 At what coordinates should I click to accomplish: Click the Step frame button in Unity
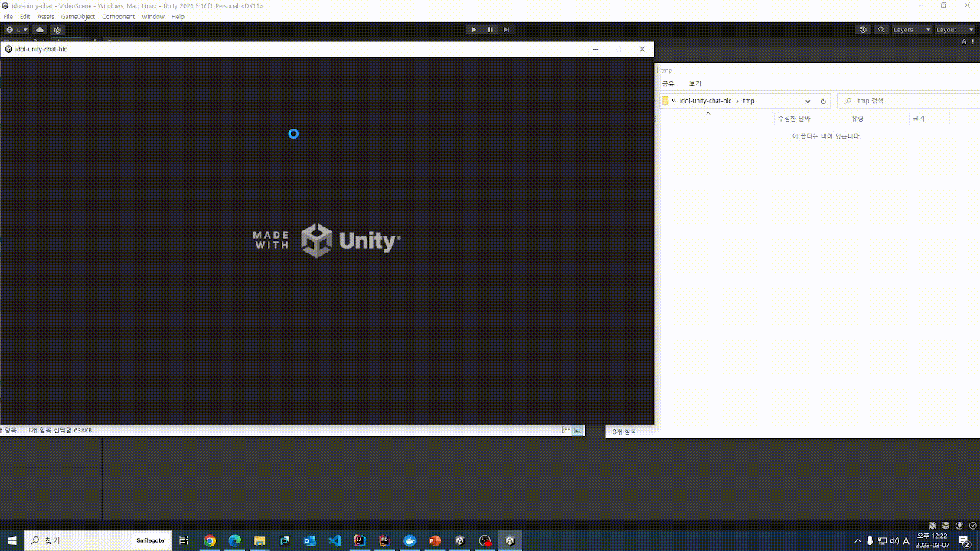(506, 30)
